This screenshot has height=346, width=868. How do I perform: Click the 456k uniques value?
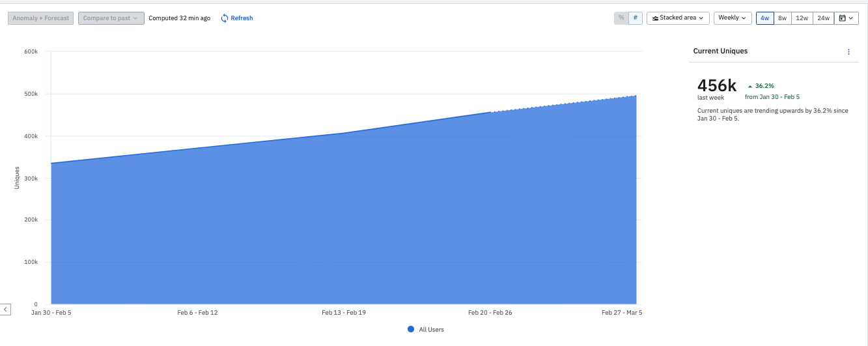716,85
